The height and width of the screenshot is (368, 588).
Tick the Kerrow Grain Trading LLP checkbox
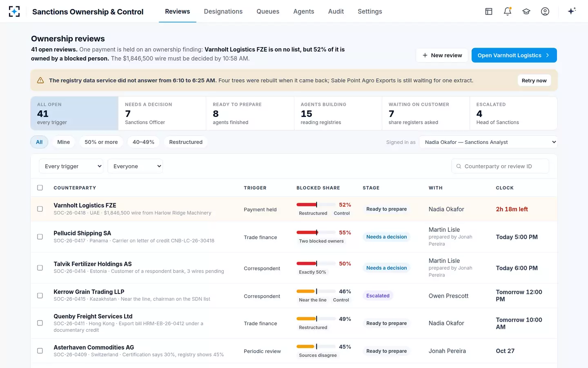(x=40, y=296)
